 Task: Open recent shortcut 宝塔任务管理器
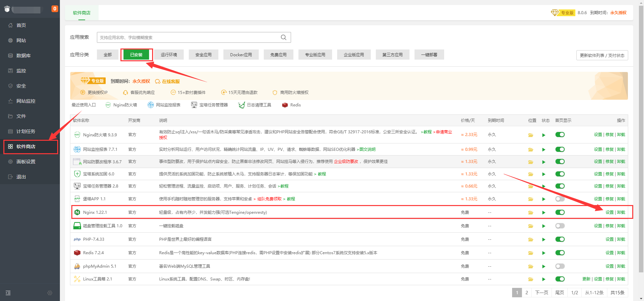click(x=209, y=105)
